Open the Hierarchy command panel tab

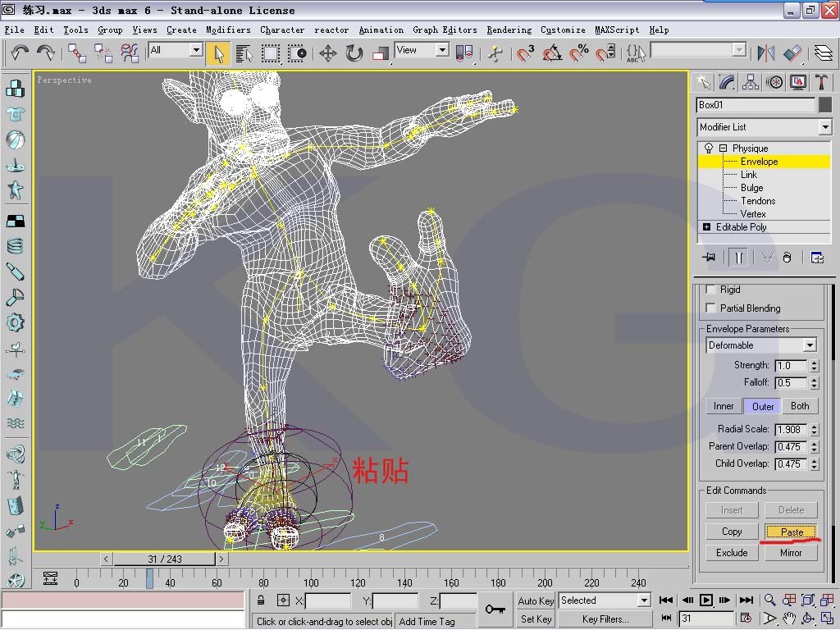751,82
